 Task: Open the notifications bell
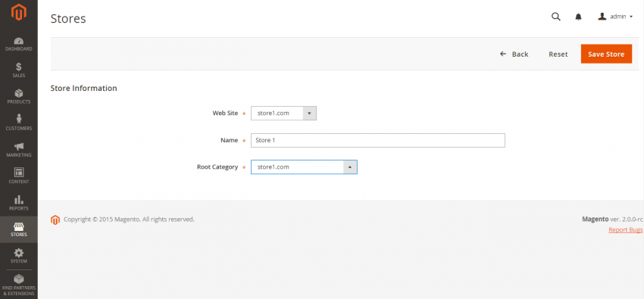pos(578,17)
